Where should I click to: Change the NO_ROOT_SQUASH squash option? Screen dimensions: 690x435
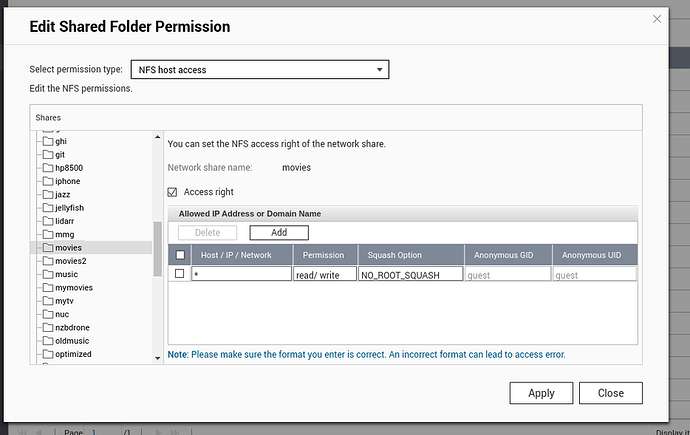410,274
